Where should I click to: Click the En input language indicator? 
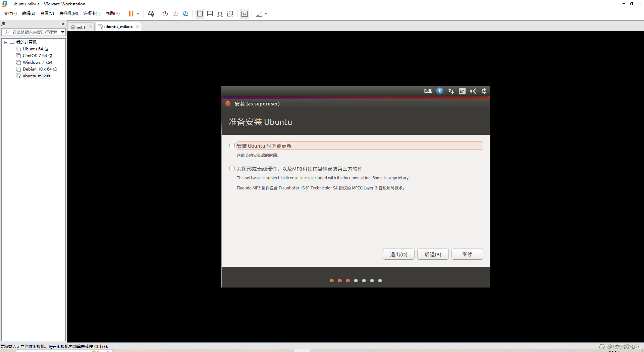[x=462, y=91]
